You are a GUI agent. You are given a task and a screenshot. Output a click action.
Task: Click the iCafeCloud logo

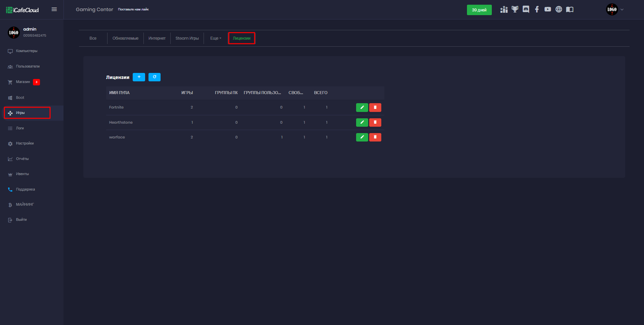tap(22, 10)
